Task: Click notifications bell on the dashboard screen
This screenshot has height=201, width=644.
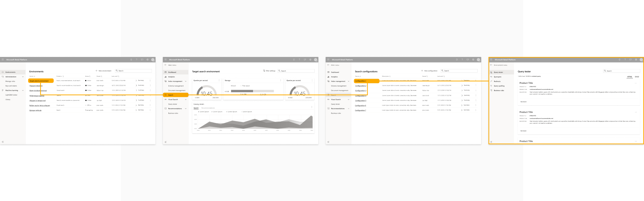Action: 294,60
